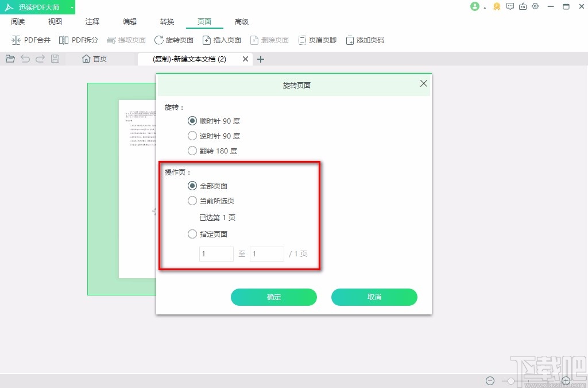Confirm rotation with the 确定 button
This screenshot has height=388, width=588.
(x=274, y=297)
